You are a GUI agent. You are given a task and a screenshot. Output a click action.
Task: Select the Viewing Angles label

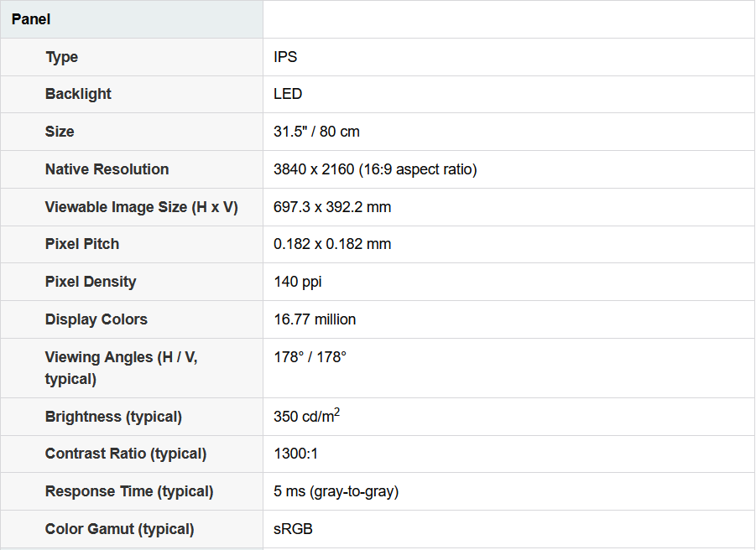pos(122,368)
